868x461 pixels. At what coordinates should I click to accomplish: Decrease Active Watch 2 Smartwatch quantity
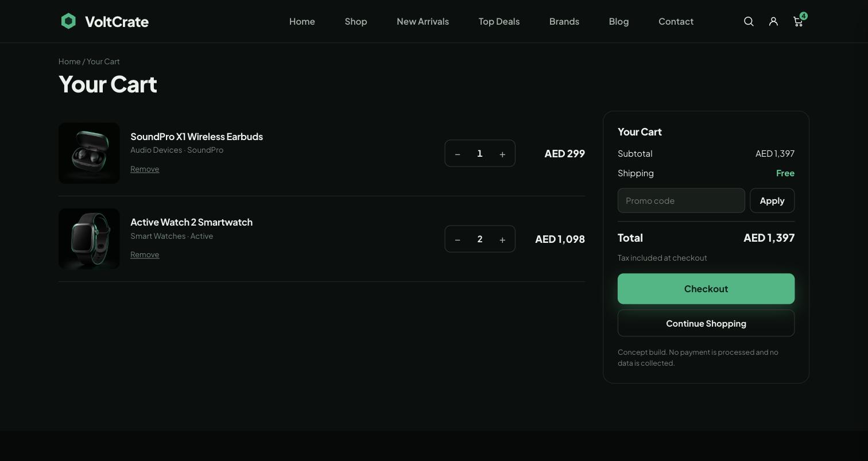[x=458, y=239]
